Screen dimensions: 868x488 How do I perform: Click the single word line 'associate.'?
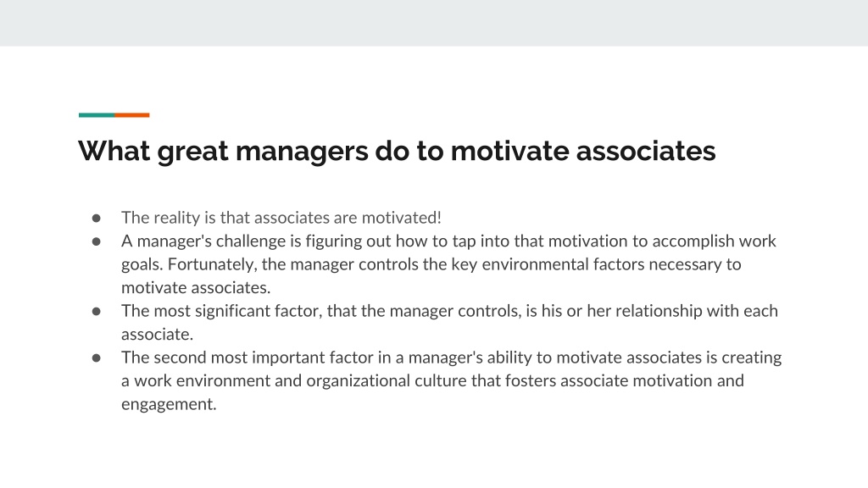157,334
